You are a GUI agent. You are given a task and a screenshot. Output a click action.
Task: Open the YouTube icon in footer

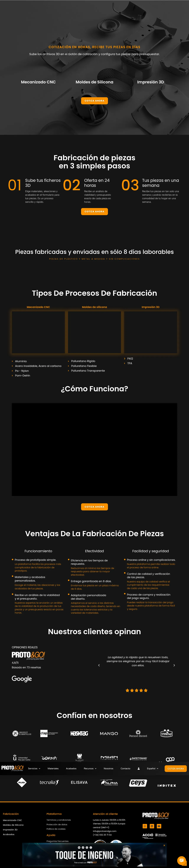[159, 826]
